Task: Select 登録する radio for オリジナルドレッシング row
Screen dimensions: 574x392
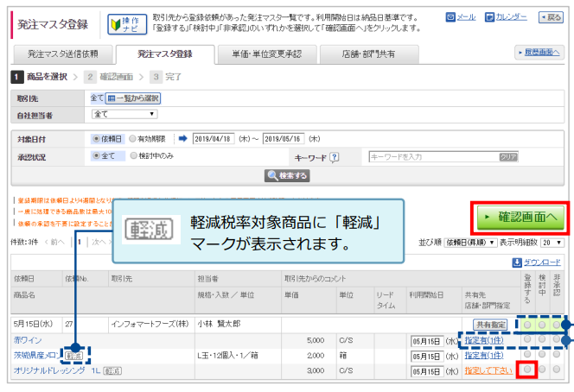Action: (526, 370)
